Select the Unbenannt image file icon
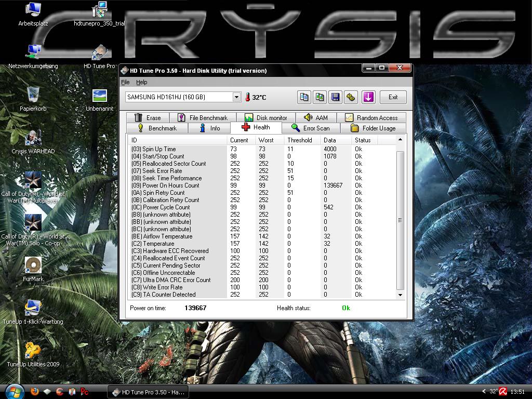This screenshot has height=399, width=532. 99,100
